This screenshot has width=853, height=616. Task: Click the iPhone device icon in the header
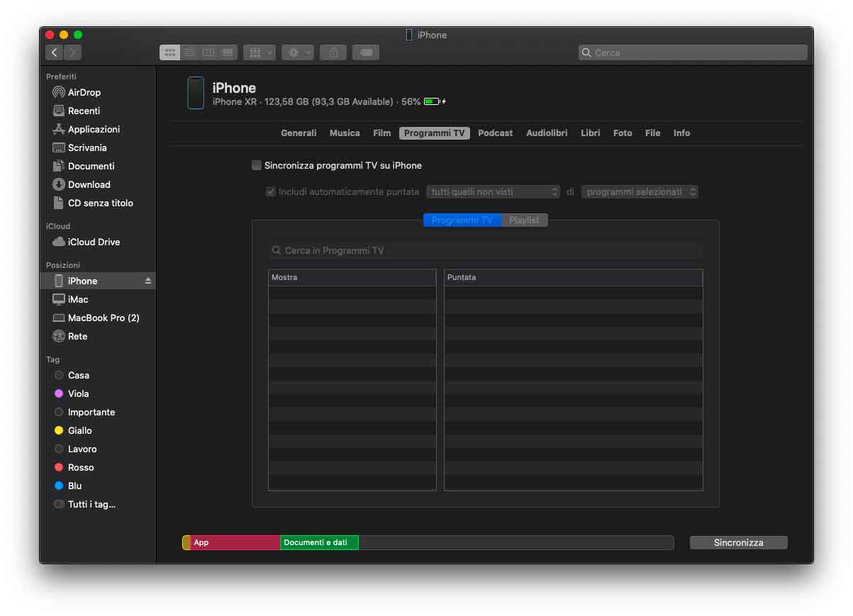click(196, 93)
